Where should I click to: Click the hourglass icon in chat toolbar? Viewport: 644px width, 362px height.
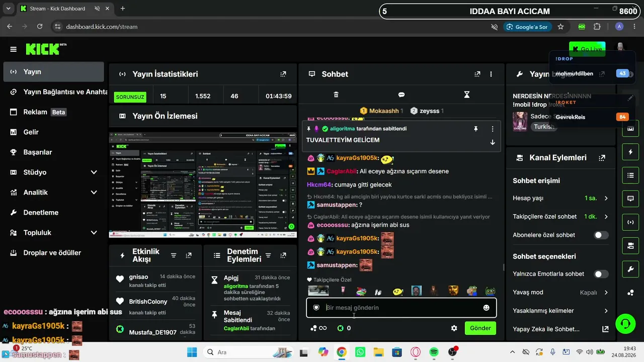pyautogui.click(x=467, y=95)
